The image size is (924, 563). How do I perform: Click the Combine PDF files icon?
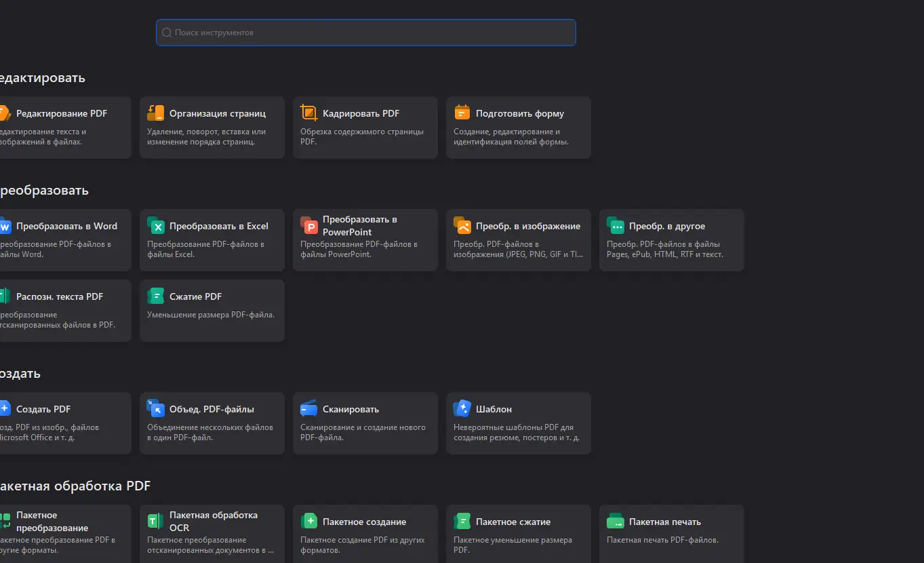(156, 409)
